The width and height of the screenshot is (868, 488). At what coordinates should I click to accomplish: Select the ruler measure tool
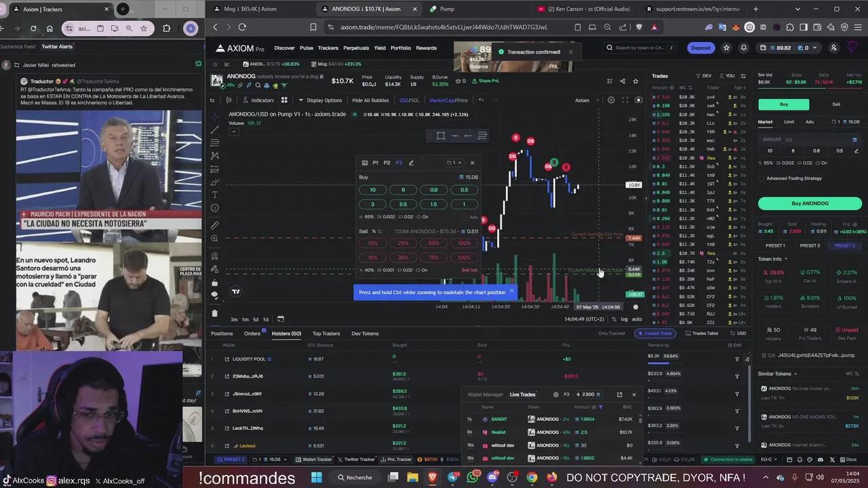(215, 226)
